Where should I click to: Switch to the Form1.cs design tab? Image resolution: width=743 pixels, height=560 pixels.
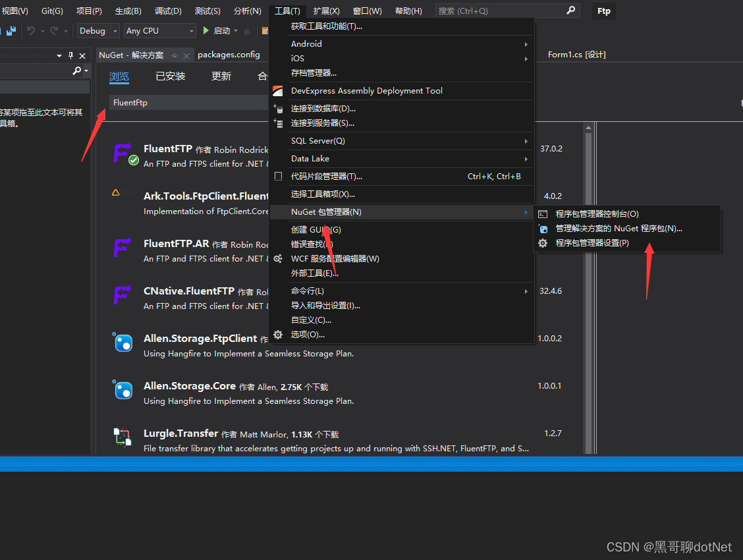(x=576, y=55)
